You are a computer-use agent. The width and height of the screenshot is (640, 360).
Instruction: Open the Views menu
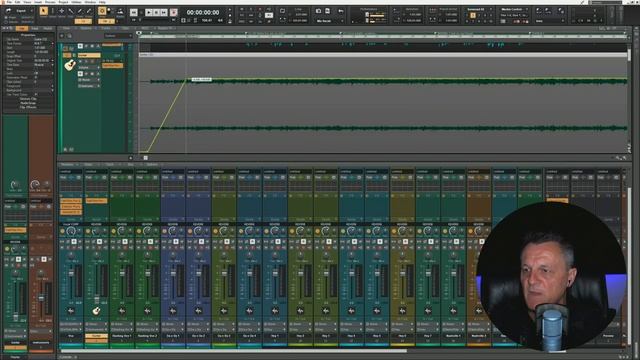(27, 2)
